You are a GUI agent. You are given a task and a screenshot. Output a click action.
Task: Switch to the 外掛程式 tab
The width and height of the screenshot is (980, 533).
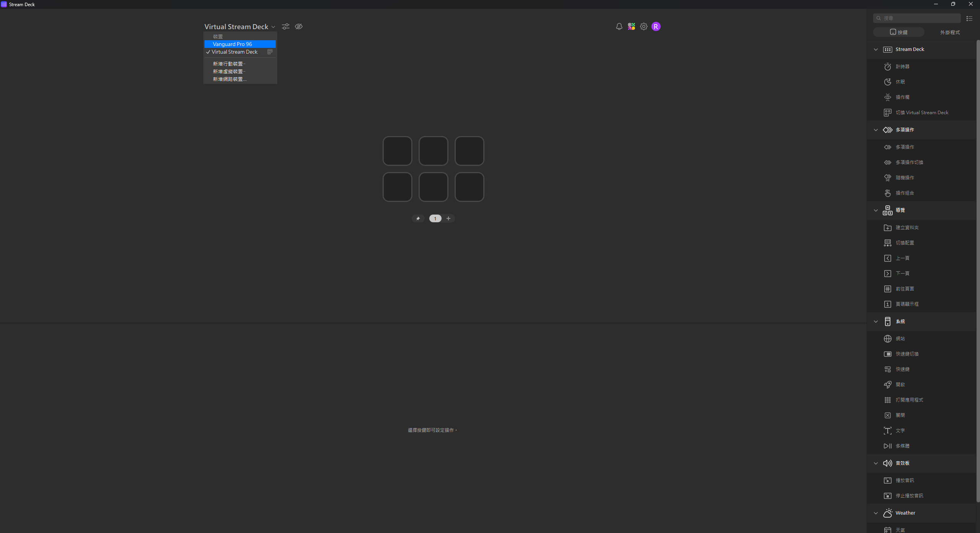point(950,32)
